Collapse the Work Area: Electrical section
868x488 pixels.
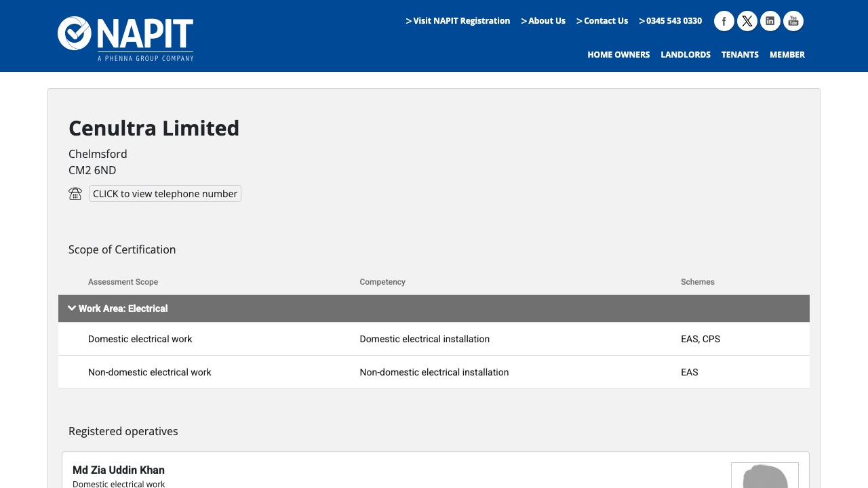[72, 308]
